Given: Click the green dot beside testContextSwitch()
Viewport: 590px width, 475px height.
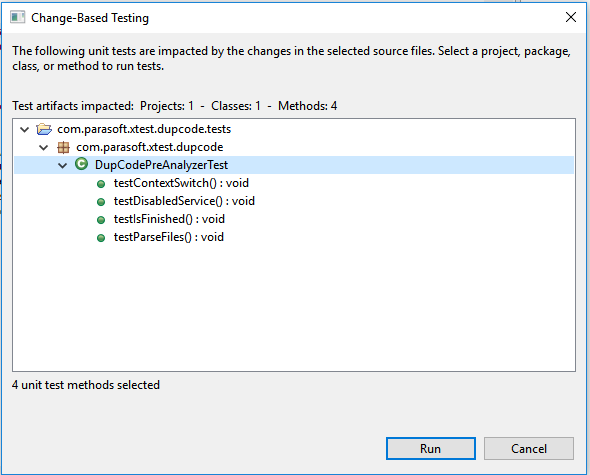Looking at the screenshot, I should click(101, 184).
